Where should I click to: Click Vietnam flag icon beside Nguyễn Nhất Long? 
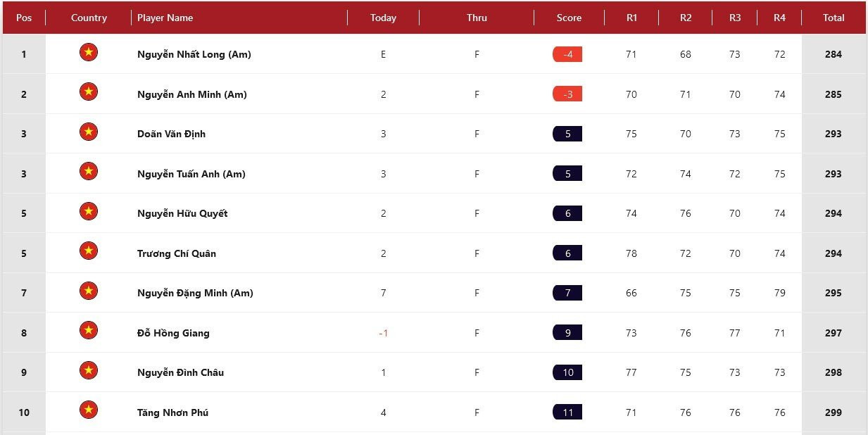(x=88, y=52)
